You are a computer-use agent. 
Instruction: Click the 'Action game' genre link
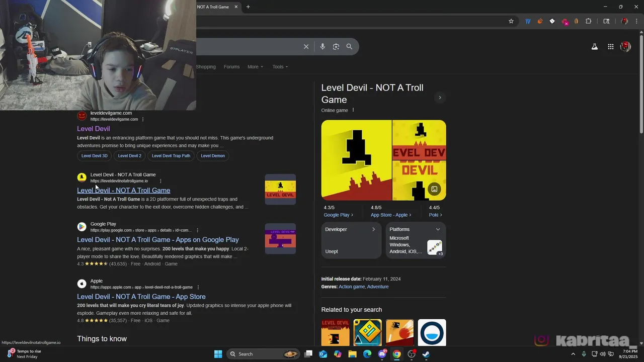click(352, 287)
